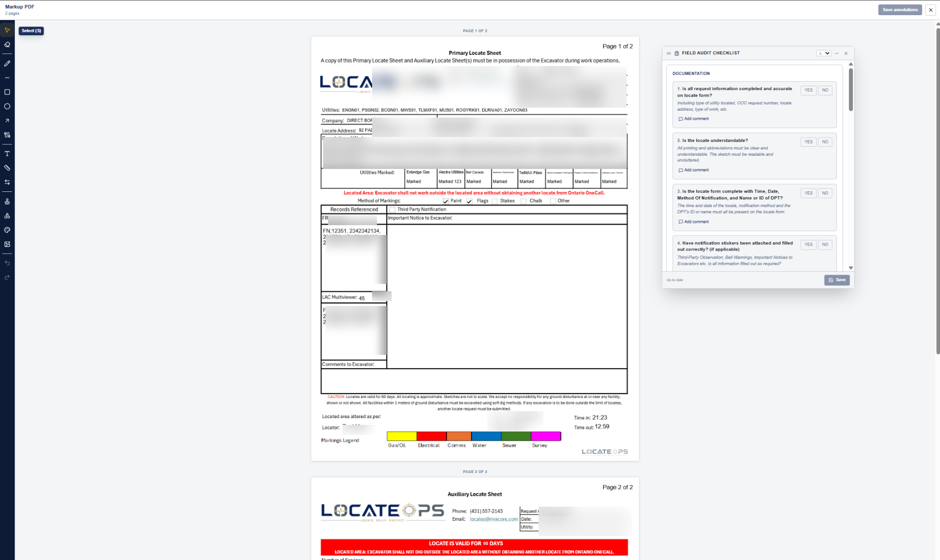Click the orange Comms legend swatch
The height and width of the screenshot is (560, 940).
459,436
